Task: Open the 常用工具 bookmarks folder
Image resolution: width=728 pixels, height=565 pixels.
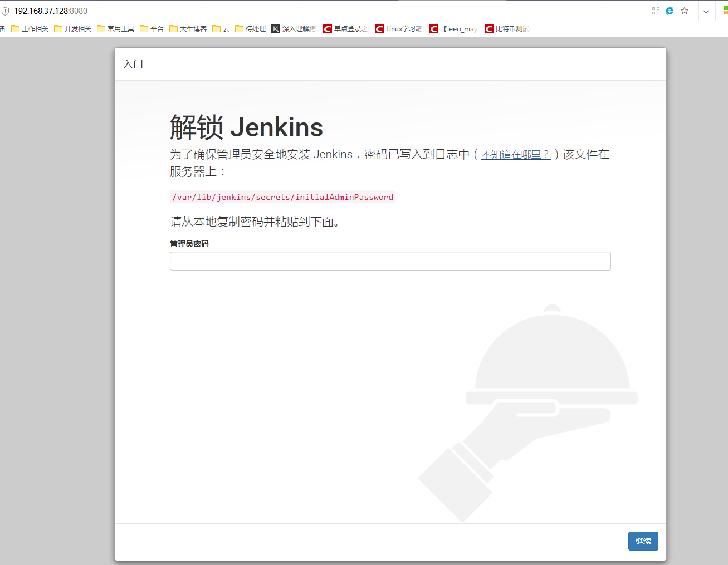Action: 116,29
